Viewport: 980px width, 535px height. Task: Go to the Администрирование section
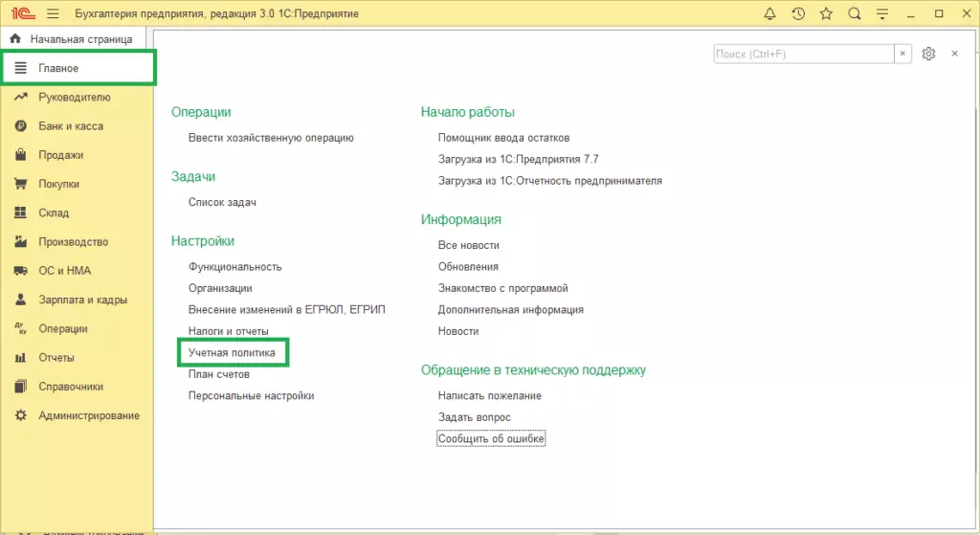click(88, 415)
